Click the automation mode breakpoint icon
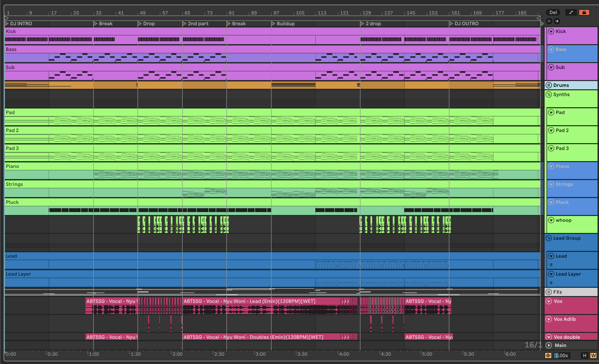This screenshot has height=364, width=599. (x=571, y=12)
